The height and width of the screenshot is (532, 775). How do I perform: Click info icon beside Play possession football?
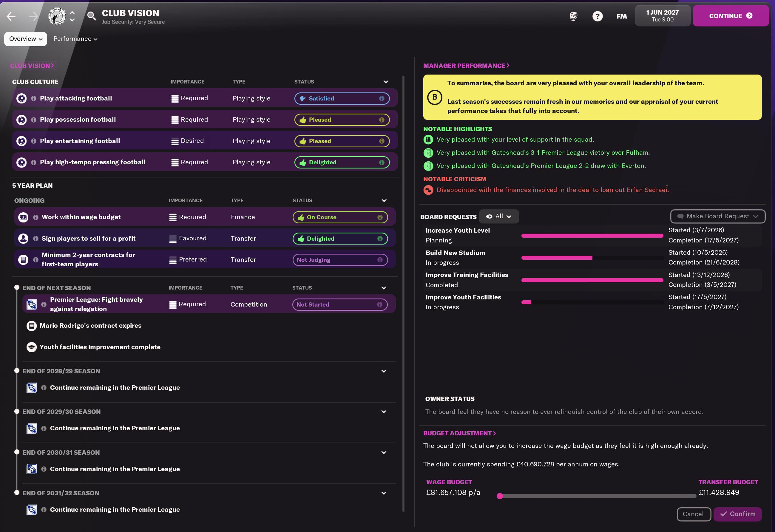pyautogui.click(x=34, y=120)
